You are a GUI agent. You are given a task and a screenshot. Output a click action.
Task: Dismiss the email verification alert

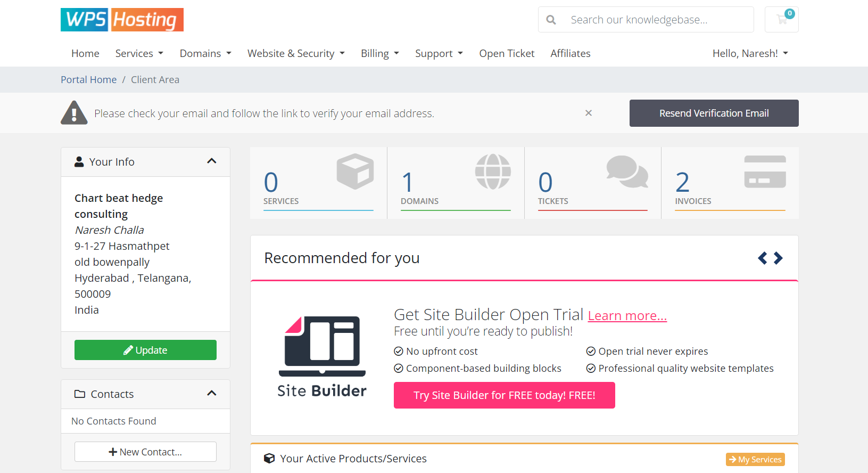[589, 113]
